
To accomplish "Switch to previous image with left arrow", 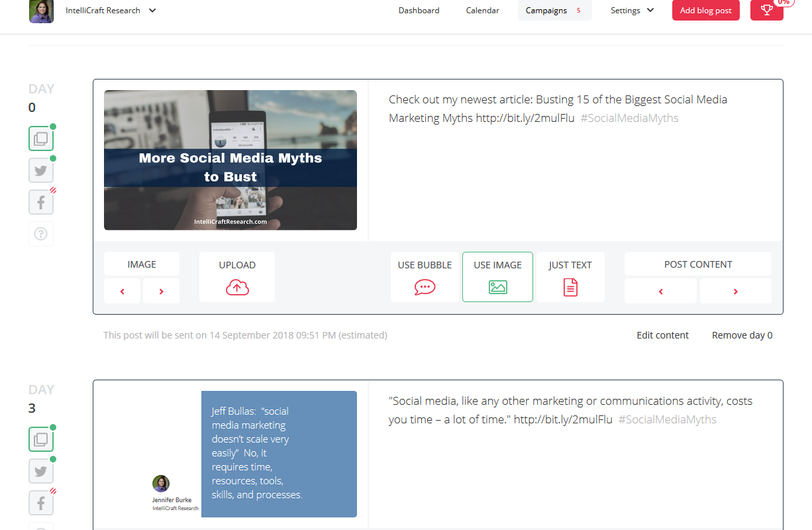I will click(123, 291).
